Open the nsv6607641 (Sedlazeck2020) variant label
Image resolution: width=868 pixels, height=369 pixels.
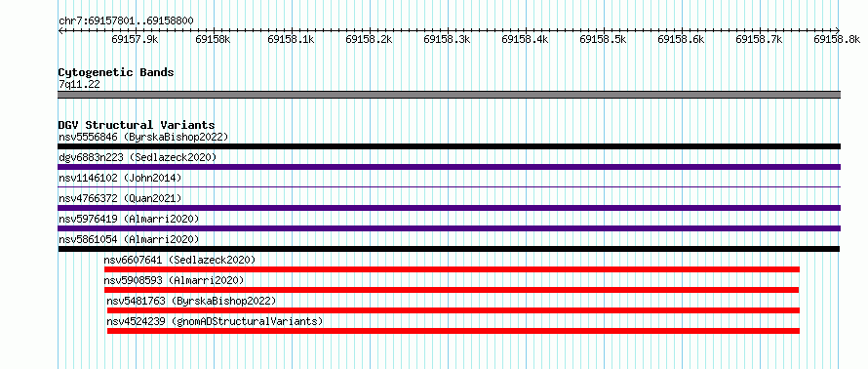[179, 260]
